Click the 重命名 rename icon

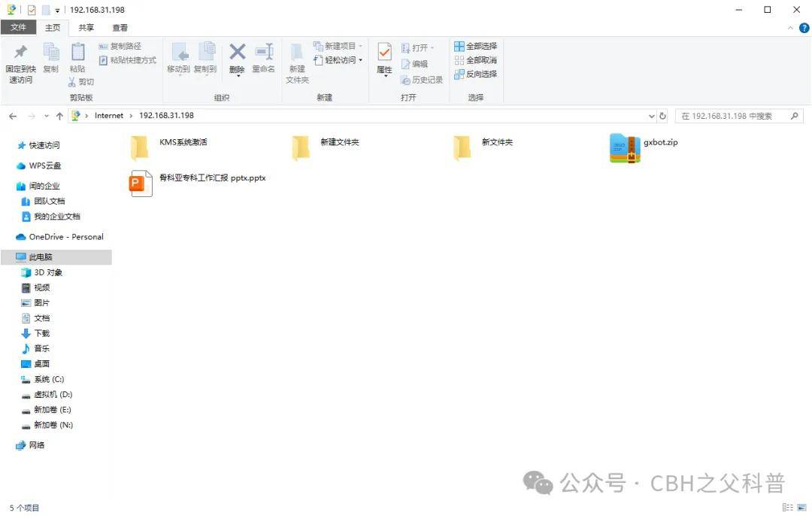pos(263,53)
